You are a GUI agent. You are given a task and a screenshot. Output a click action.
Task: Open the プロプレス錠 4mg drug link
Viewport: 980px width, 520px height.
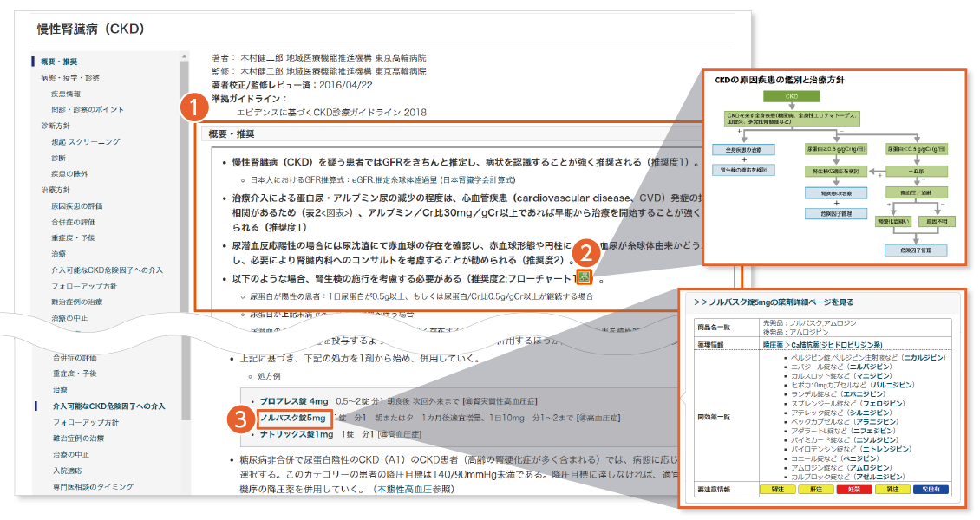(x=293, y=401)
